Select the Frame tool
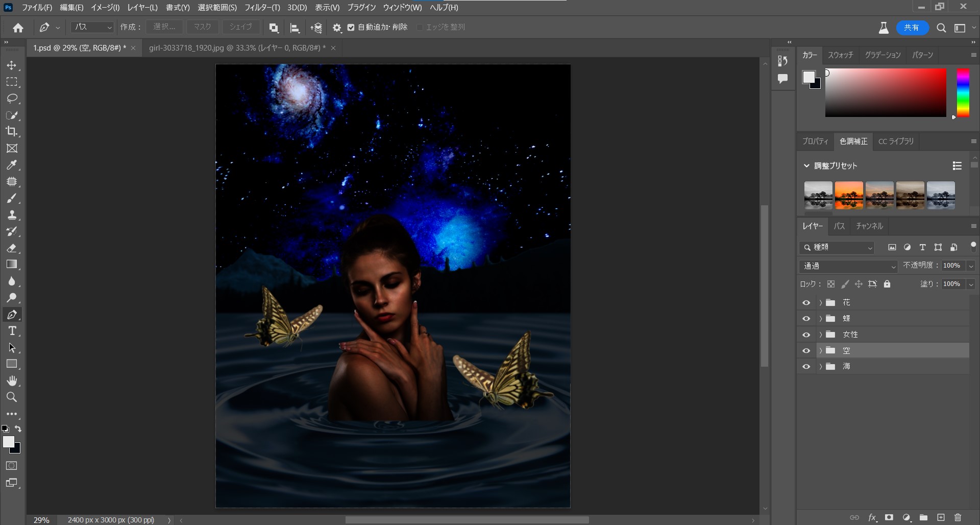The height and width of the screenshot is (525, 980). (12, 148)
